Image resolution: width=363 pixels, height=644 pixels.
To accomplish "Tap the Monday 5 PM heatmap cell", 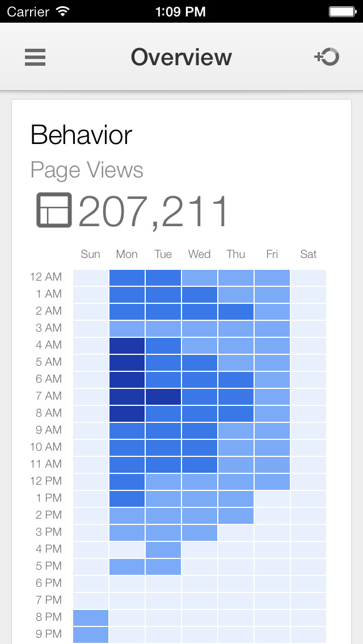I will [x=127, y=566].
